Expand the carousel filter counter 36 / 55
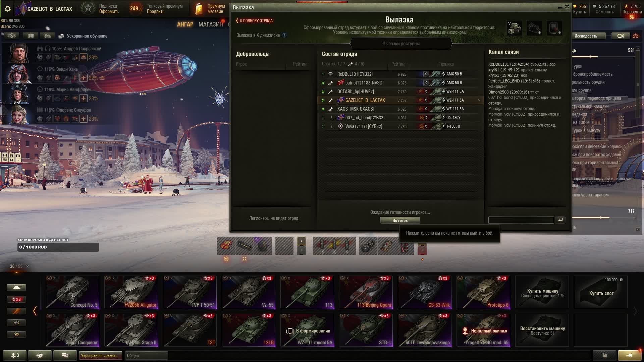The image size is (644, 362). (16, 266)
